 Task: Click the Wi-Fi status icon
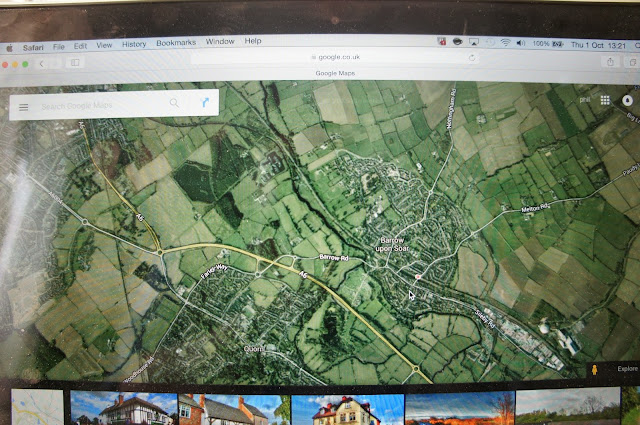(505, 42)
